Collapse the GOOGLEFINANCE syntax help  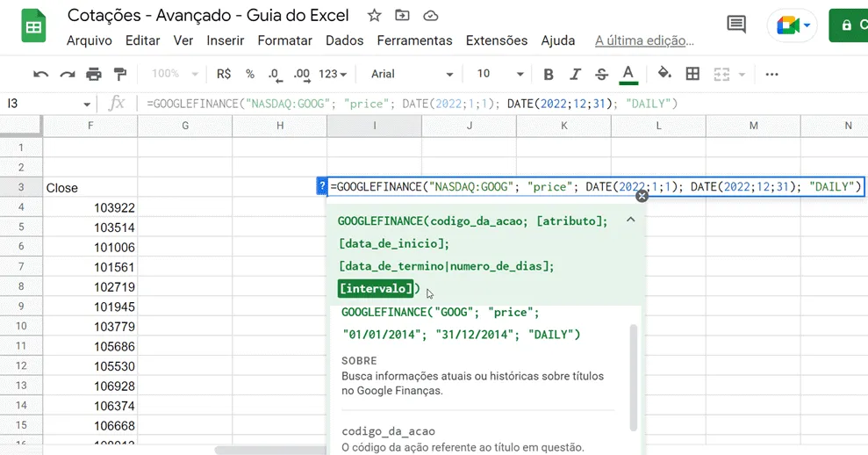(630, 220)
